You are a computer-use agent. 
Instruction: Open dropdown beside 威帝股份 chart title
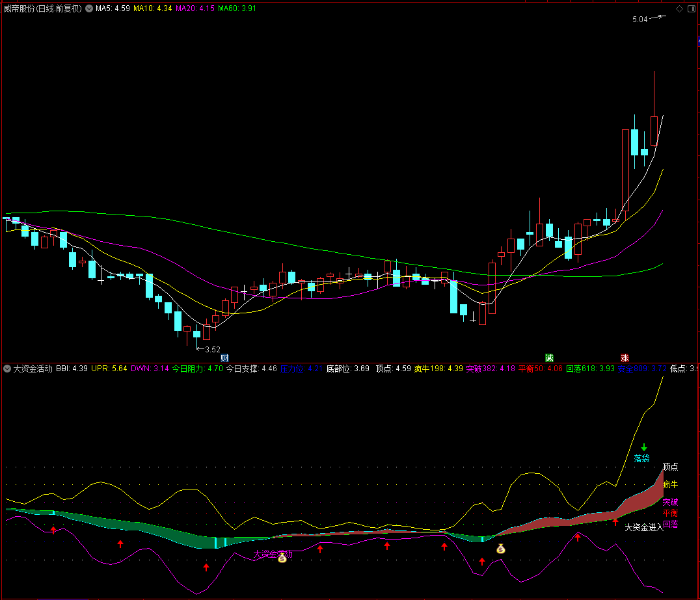89,8
